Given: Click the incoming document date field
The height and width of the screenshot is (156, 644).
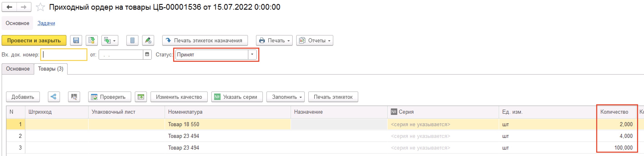Looking at the screenshot, I should pyautogui.click(x=121, y=55).
